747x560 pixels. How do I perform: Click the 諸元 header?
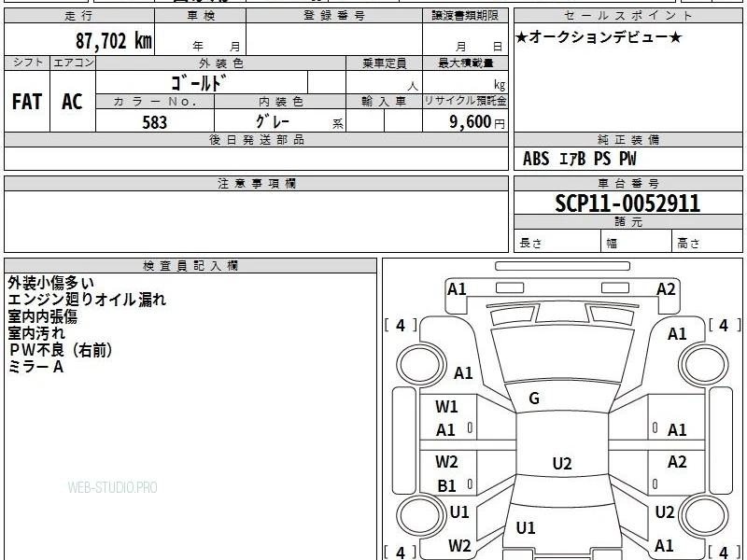tap(627, 222)
